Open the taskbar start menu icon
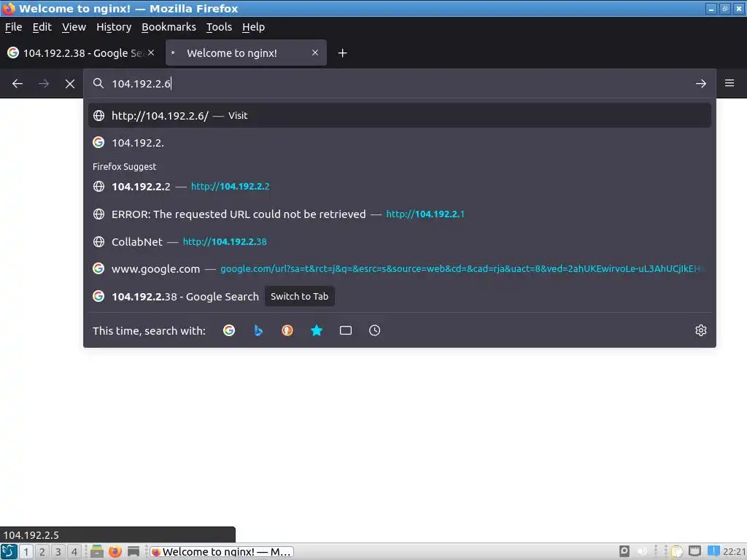 click(9, 551)
